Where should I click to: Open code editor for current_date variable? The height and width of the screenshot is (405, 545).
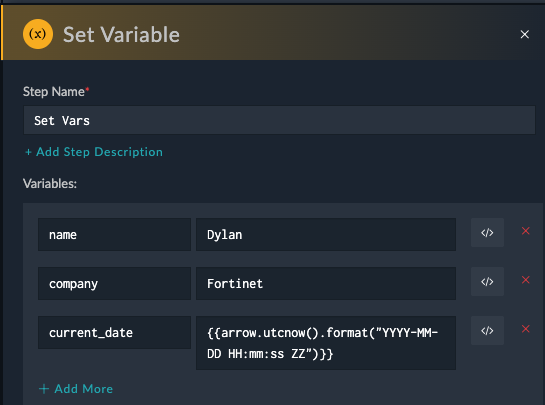487,331
